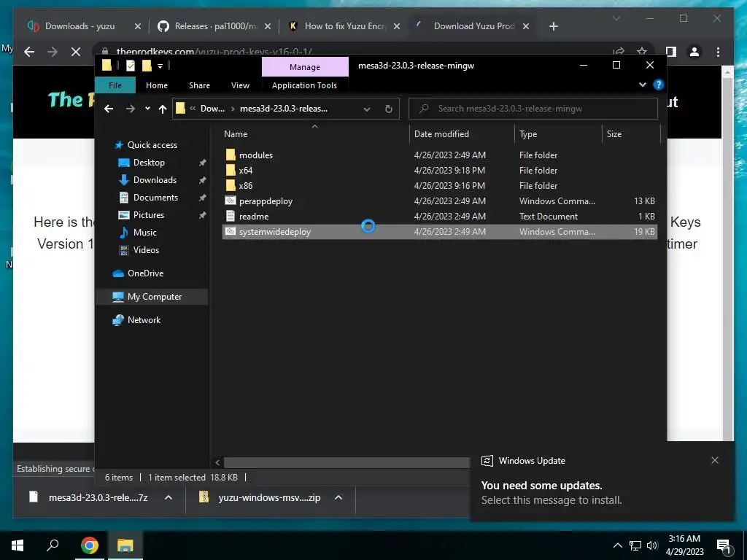Select Network in navigation pane
Viewport: 747px width, 560px height.
[x=144, y=320]
